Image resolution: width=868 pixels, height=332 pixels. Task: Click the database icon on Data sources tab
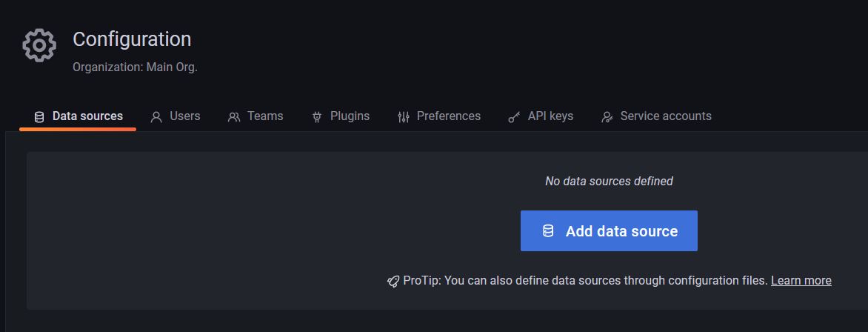click(39, 117)
